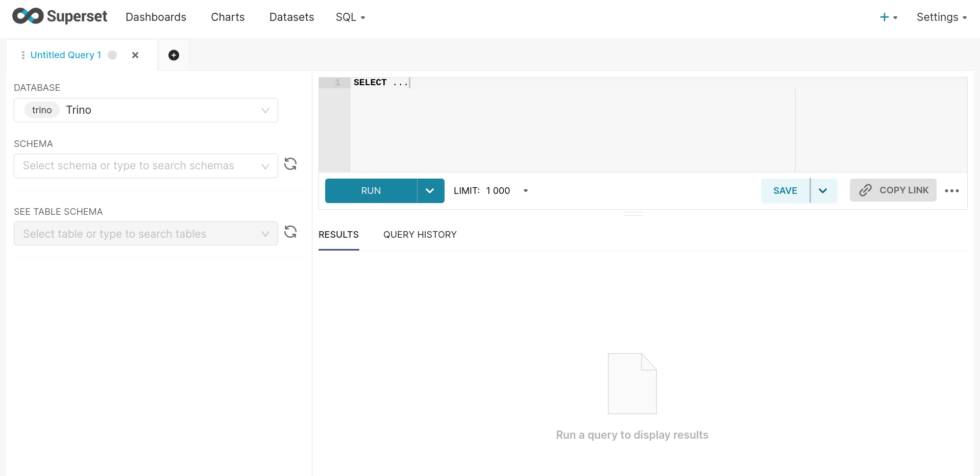Click the Superset logo
This screenshot has width=980, height=476.
[x=59, y=16]
